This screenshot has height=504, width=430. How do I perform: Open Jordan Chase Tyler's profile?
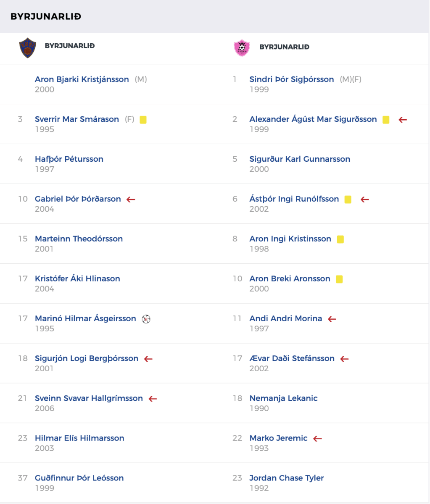287,478
